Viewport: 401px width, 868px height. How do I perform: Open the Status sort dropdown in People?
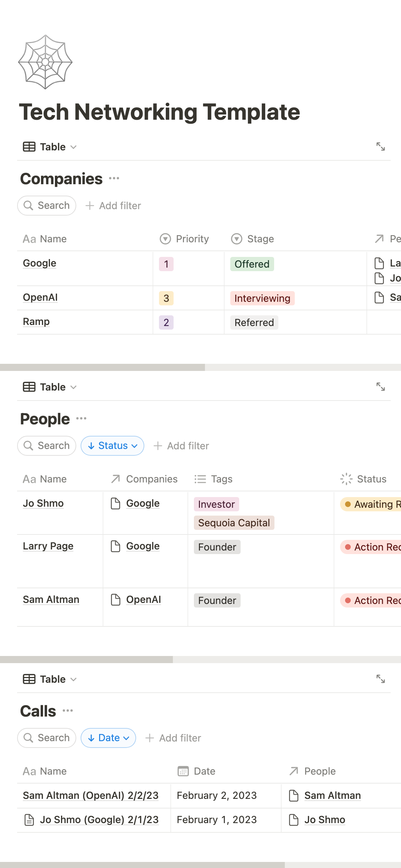pyautogui.click(x=112, y=446)
